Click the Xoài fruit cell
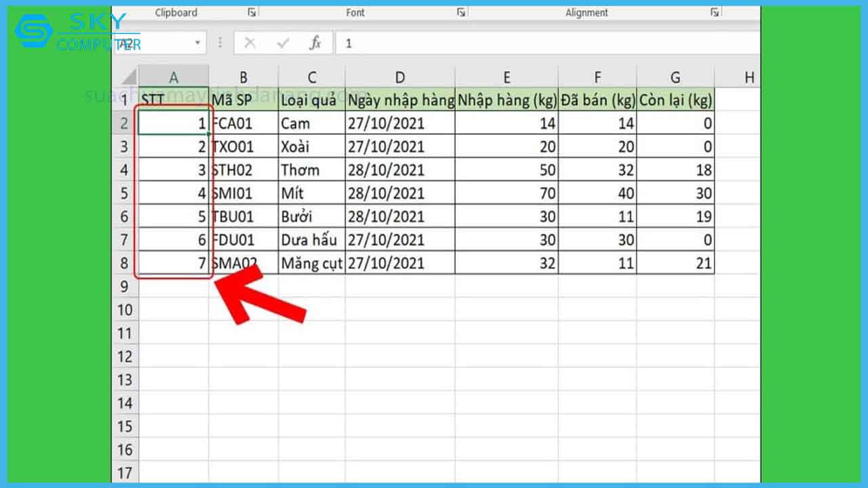This screenshot has height=488, width=868. [312, 146]
